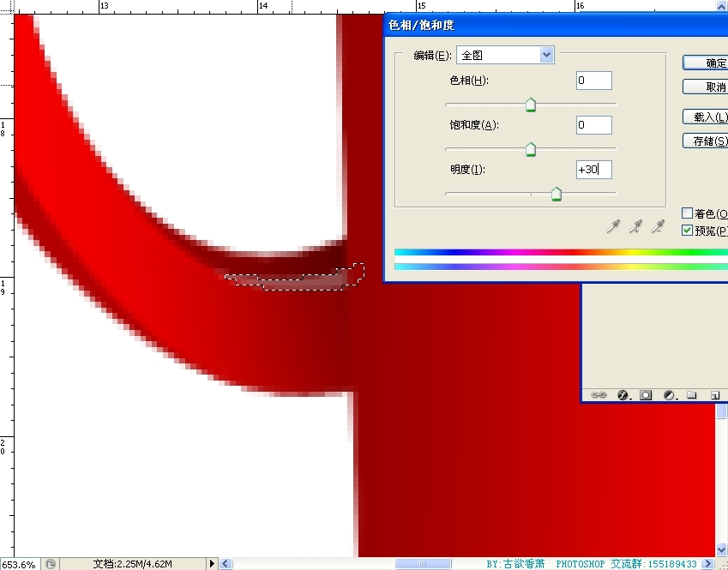Click the link layers icon
Viewport: 728px width, 570px height.
click(599, 395)
